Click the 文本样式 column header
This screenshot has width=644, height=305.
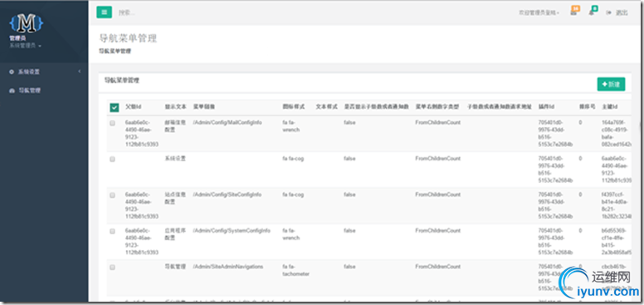(327, 107)
